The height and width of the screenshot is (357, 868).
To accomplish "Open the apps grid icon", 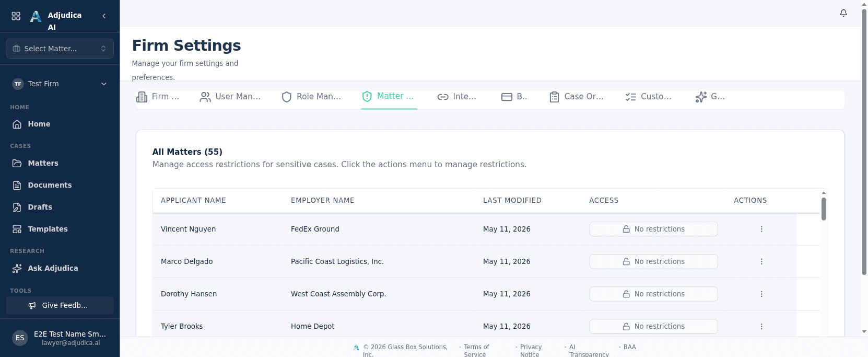I will (x=16, y=16).
